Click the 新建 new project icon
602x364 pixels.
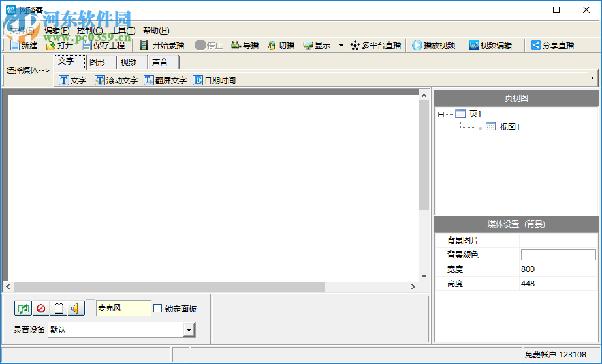click(x=15, y=45)
